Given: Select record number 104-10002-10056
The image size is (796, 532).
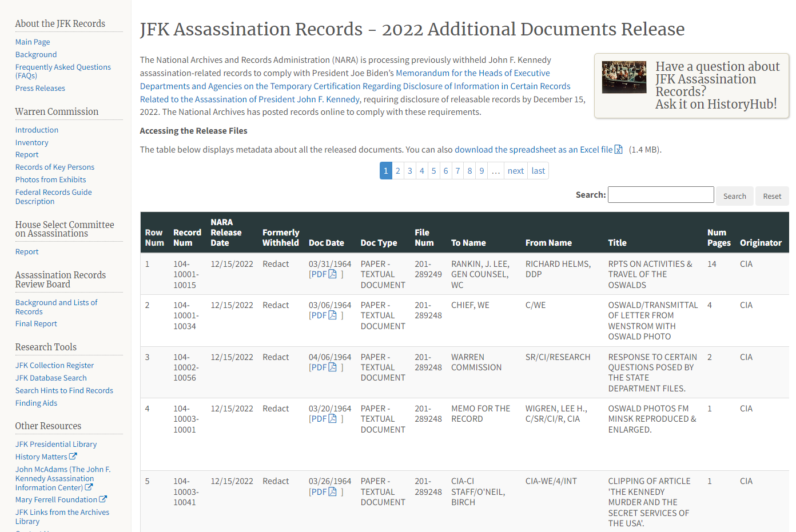Looking at the screenshot, I should 186,367.
